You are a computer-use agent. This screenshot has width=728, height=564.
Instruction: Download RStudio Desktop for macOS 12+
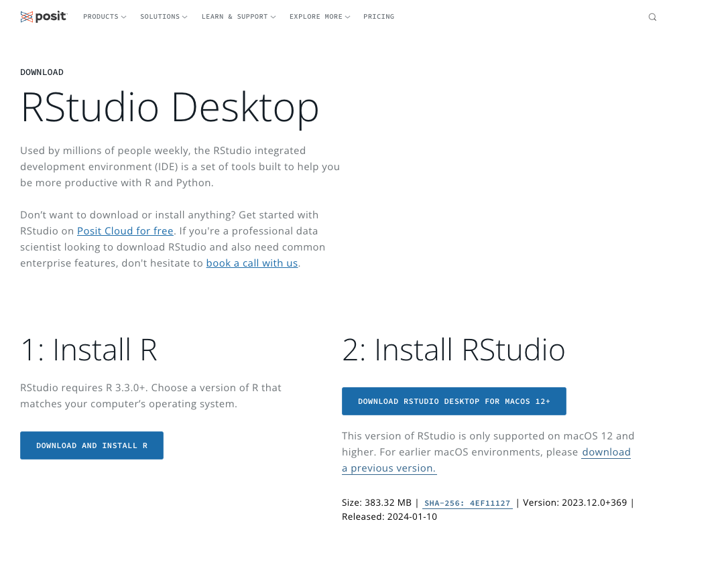454,401
